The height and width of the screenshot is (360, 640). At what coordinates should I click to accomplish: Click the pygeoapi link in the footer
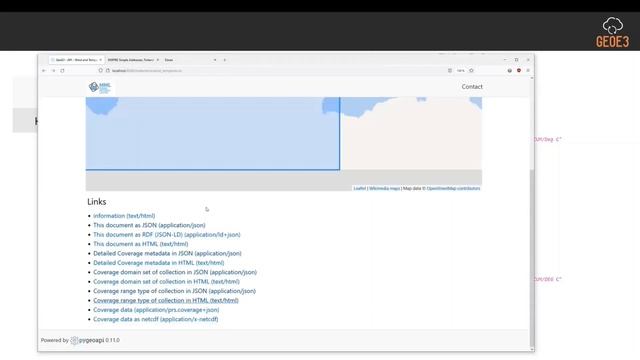87,340
